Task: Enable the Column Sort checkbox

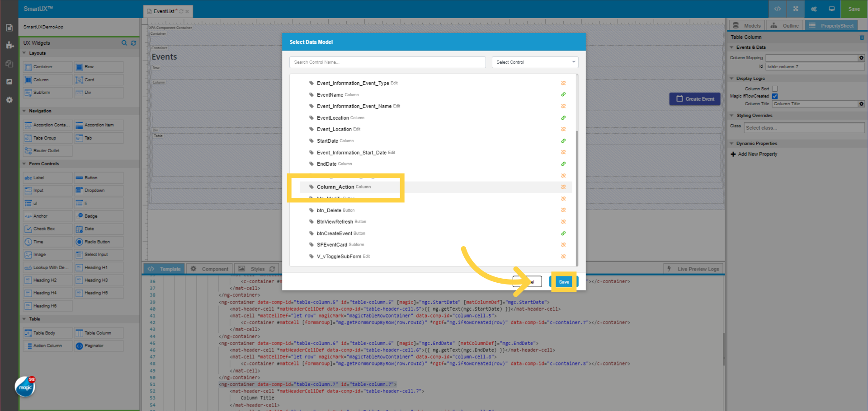Action: point(775,89)
